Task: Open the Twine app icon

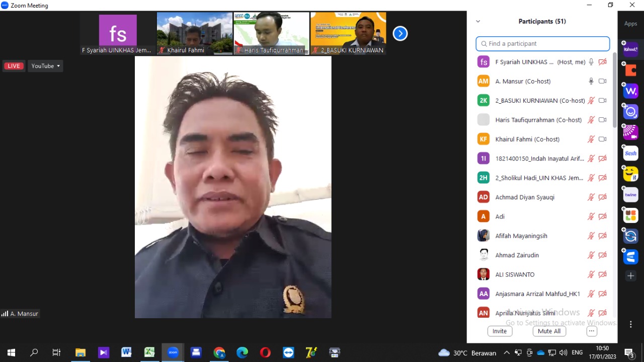Action: [630, 195]
